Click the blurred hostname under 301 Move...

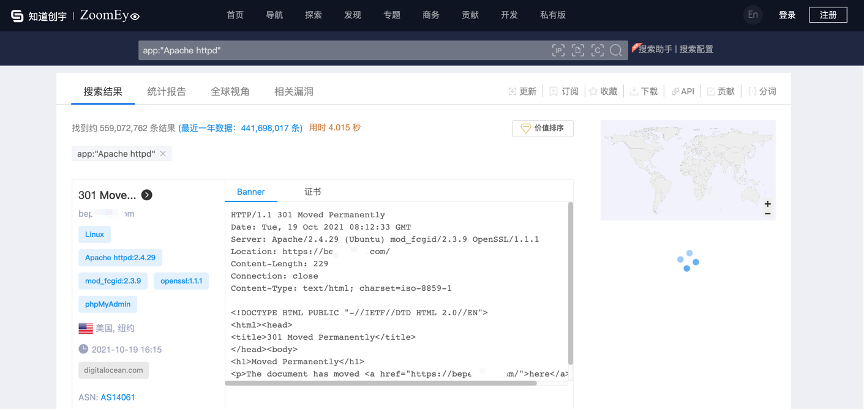pyautogui.click(x=106, y=214)
